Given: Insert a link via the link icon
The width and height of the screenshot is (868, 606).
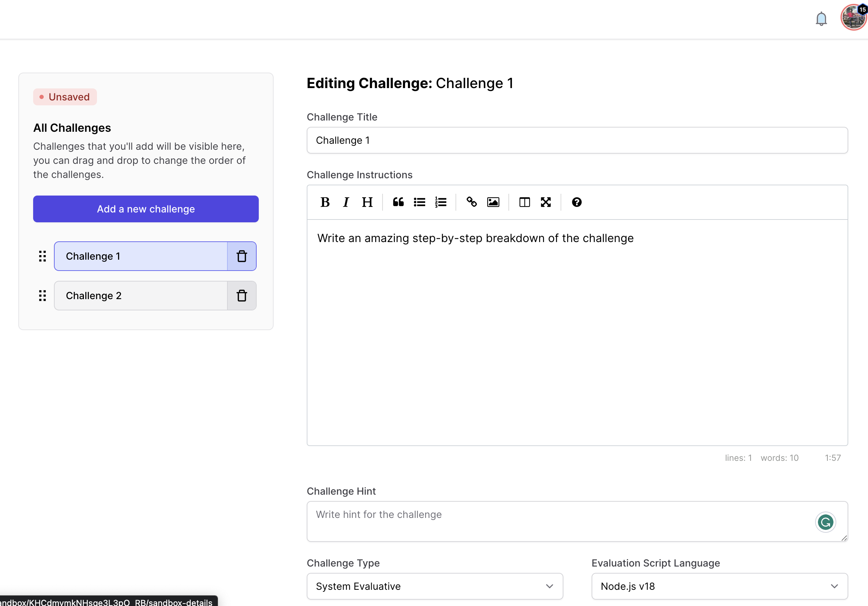Looking at the screenshot, I should coord(471,202).
